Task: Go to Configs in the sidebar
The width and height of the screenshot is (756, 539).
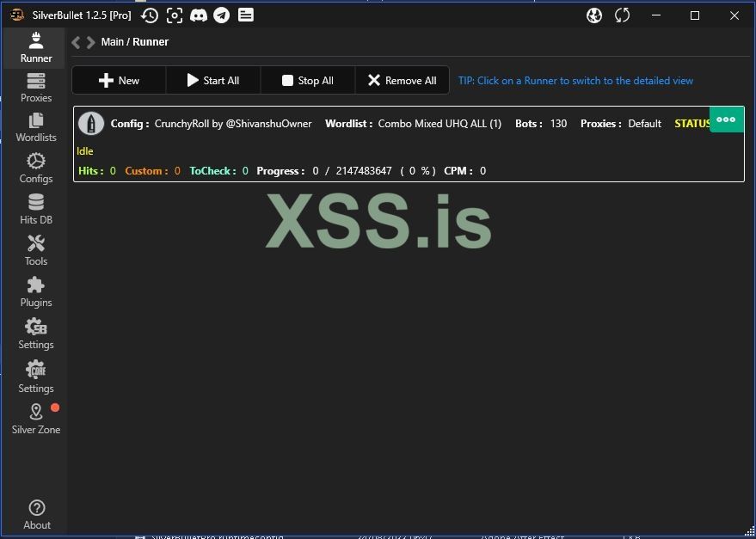Action: coord(35,168)
